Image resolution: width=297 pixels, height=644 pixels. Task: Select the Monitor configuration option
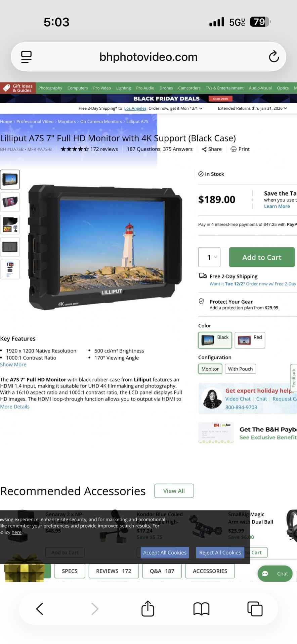click(210, 369)
